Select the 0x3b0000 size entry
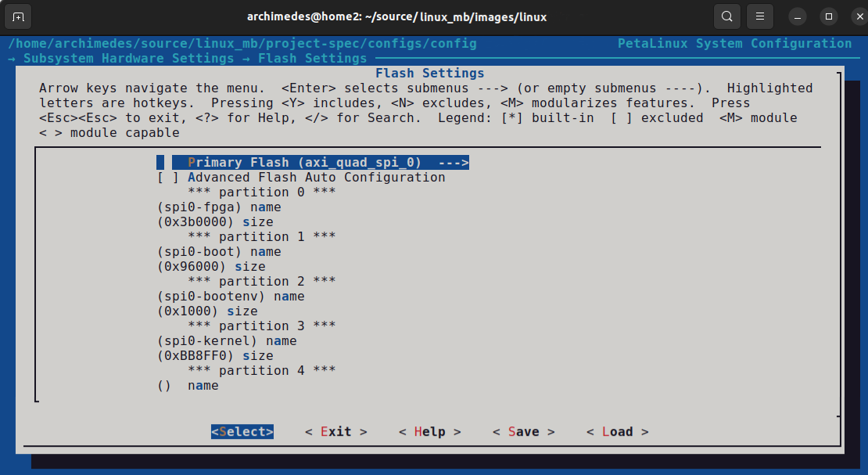868x475 pixels. tap(215, 222)
